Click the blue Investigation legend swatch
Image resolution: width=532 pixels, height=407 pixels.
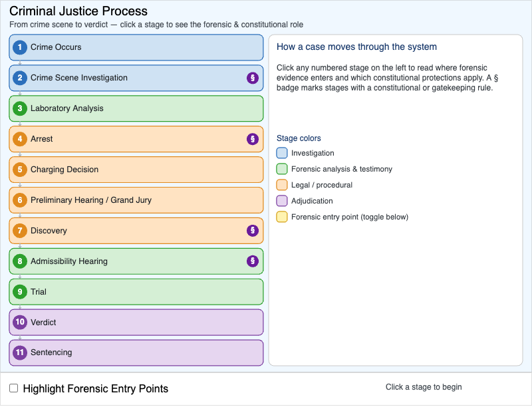(281, 153)
